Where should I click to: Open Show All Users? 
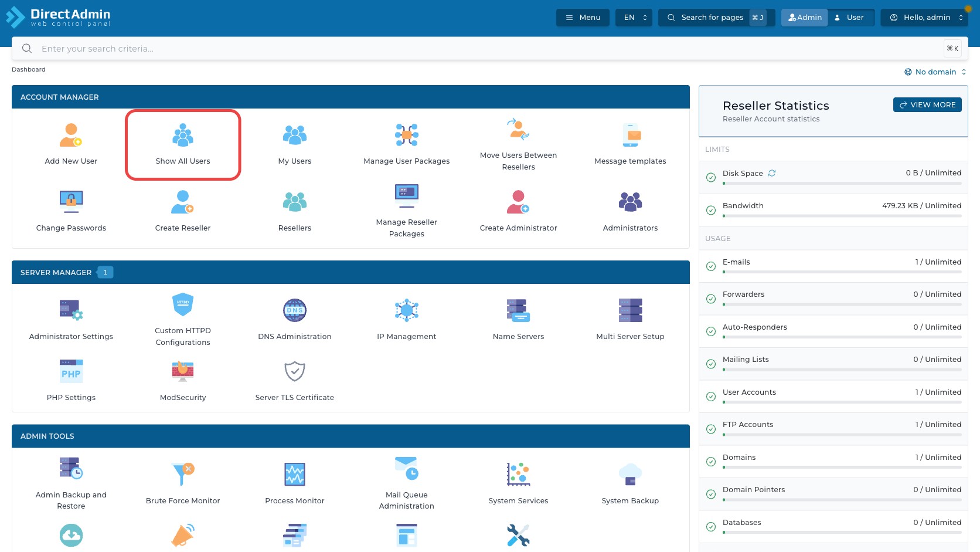point(183,144)
